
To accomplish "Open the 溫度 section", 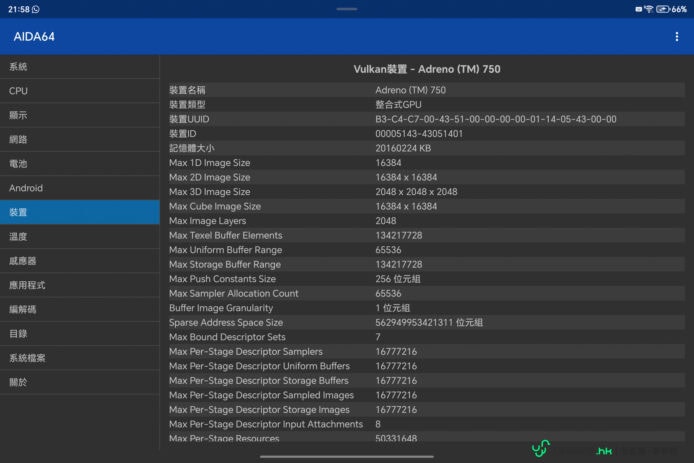I will tap(18, 237).
